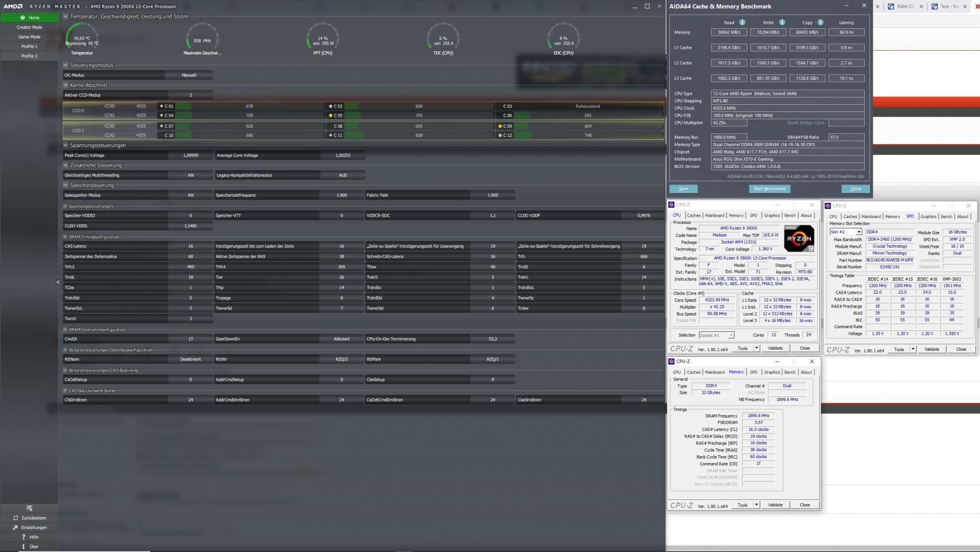The width and height of the screenshot is (980, 552).
Task: Toggle GearDownEn Aktiviert setting
Action: tap(342, 339)
